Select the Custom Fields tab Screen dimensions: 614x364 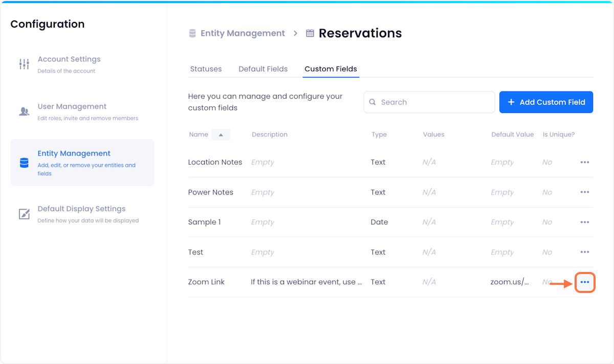pyautogui.click(x=331, y=69)
